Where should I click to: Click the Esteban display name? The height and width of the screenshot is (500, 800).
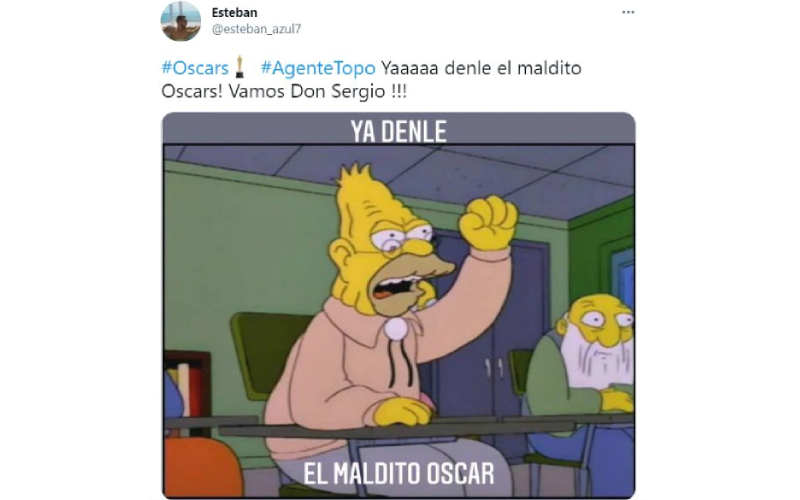click(x=234, y=12)
